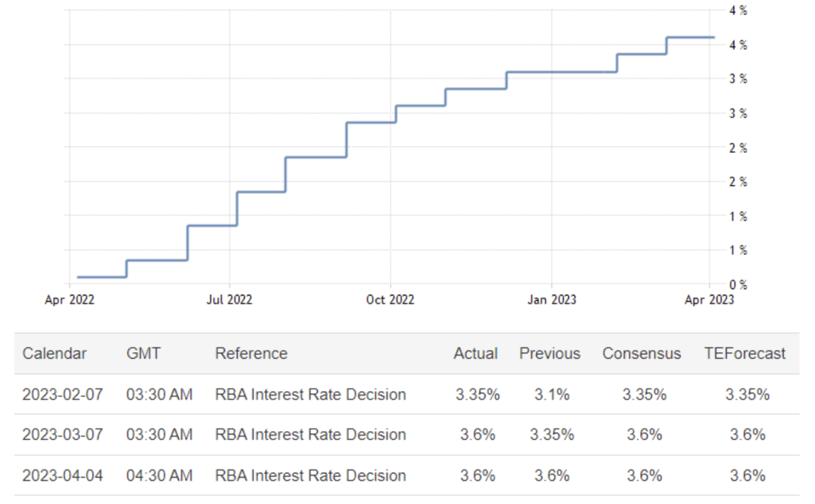Screen dimensions: 815x504
Task: Click the Apr 2023 x-axis label
Action: pos(709,299)
